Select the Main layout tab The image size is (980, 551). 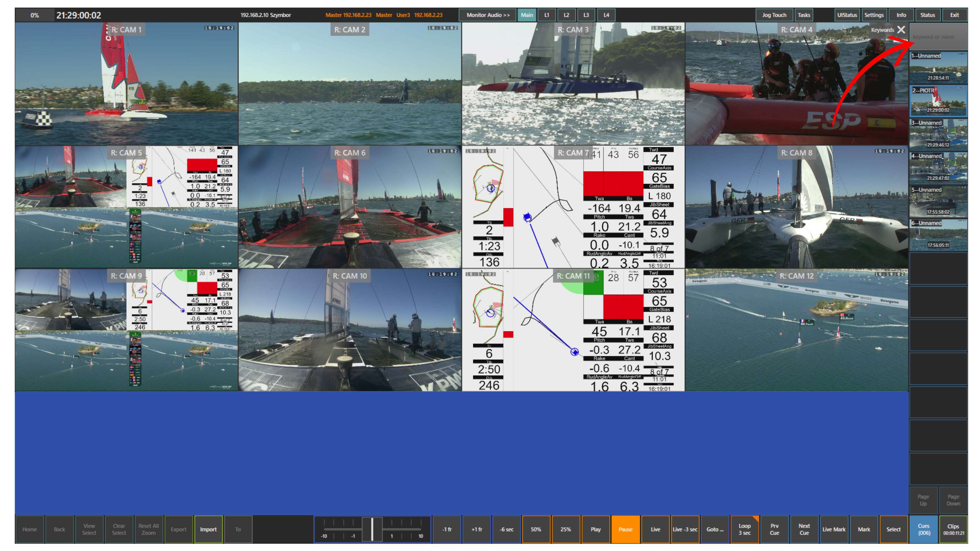pos(527,15)
